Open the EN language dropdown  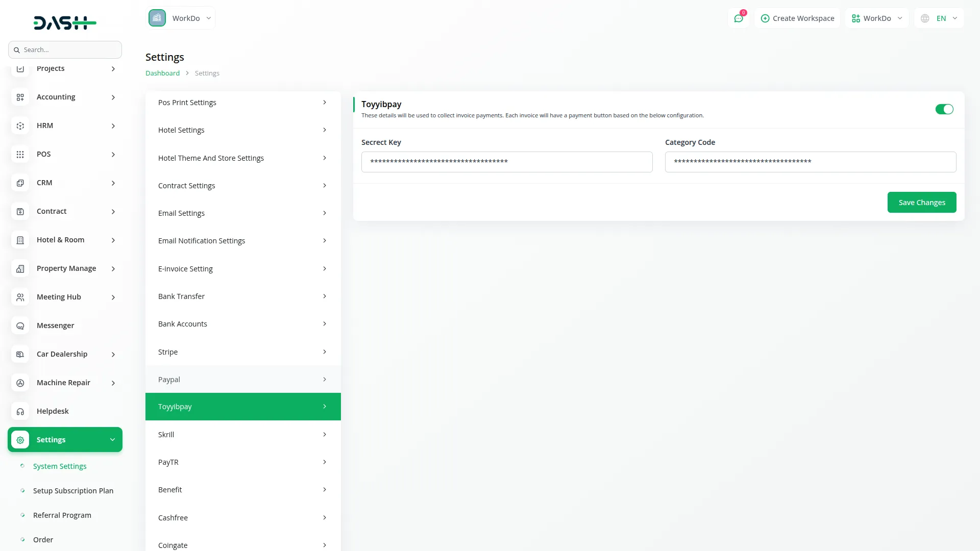[x=939, y=18]
